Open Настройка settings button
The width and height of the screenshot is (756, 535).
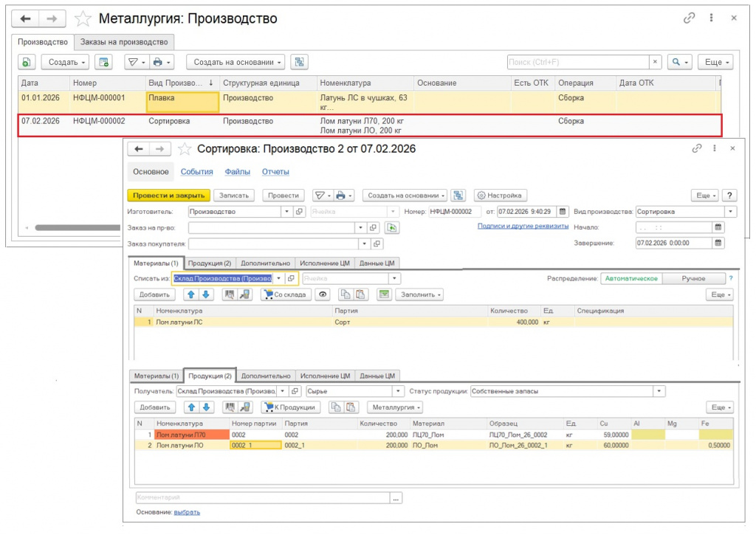tap(500, 196)
